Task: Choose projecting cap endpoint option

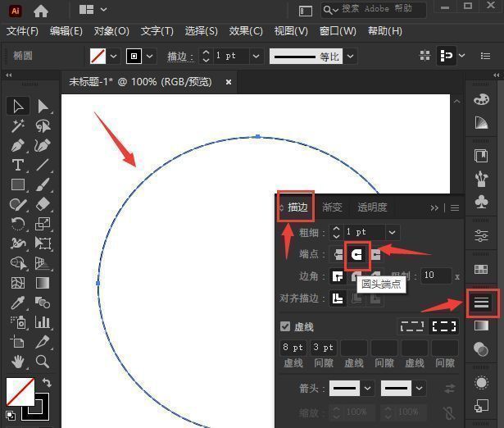Action: point(376,255)
